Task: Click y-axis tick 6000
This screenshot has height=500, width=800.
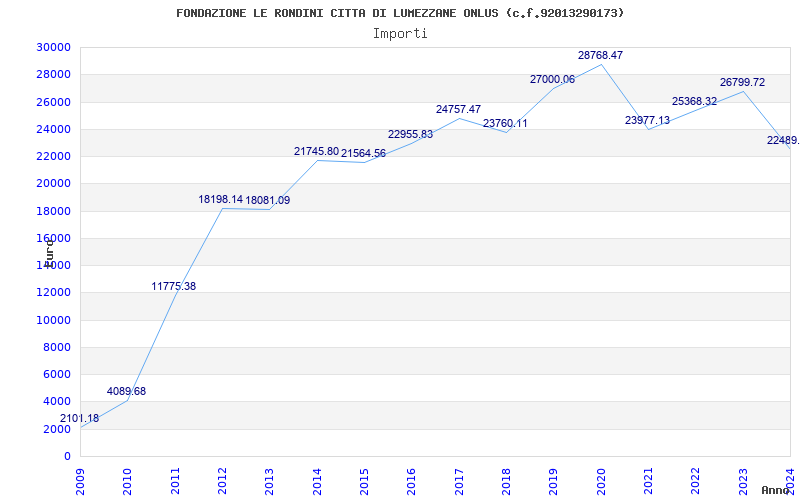Action: (x=57, y=374)
